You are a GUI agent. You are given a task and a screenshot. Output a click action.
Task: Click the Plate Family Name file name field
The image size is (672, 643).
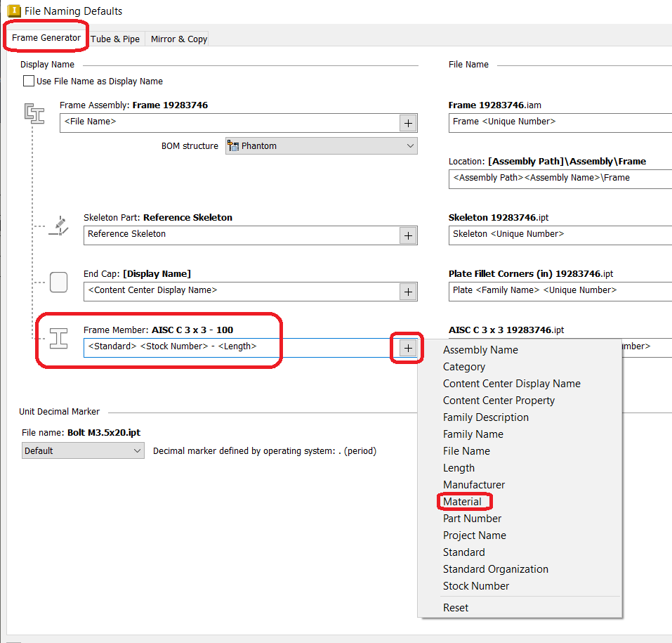point(560,292)
